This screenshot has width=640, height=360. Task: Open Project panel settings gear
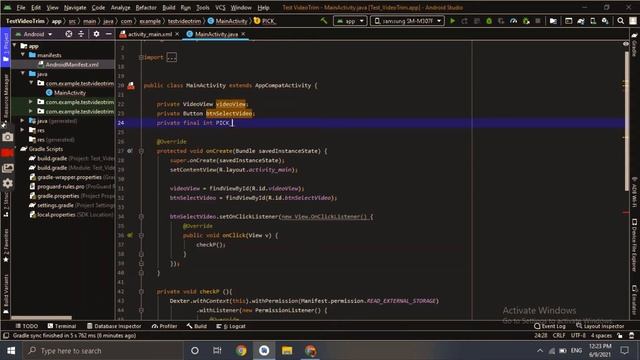[96, 34]
